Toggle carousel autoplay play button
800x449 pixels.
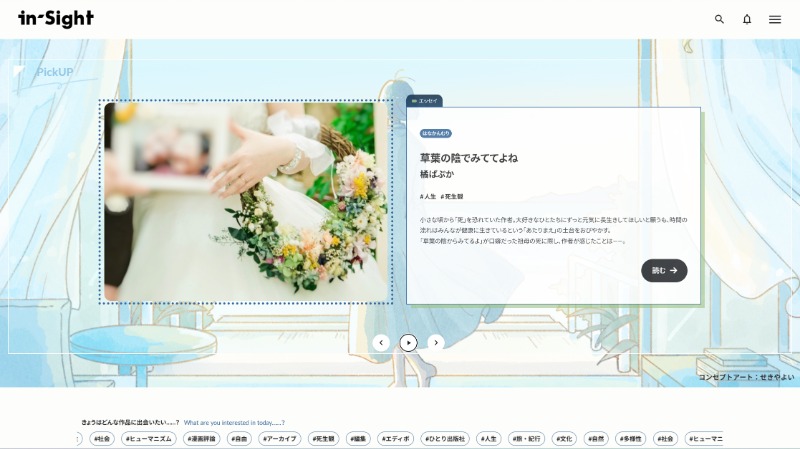click(x=408, y=342)
